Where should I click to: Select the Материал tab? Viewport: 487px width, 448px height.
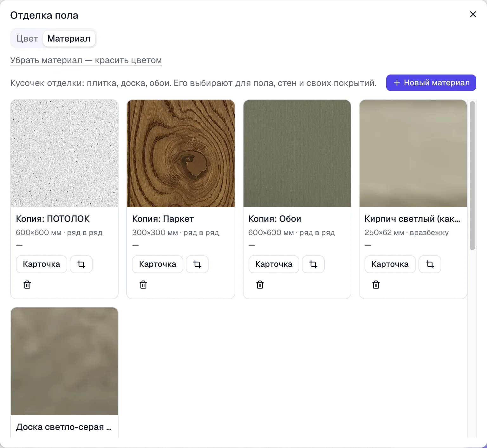click(x=69, y=39)
